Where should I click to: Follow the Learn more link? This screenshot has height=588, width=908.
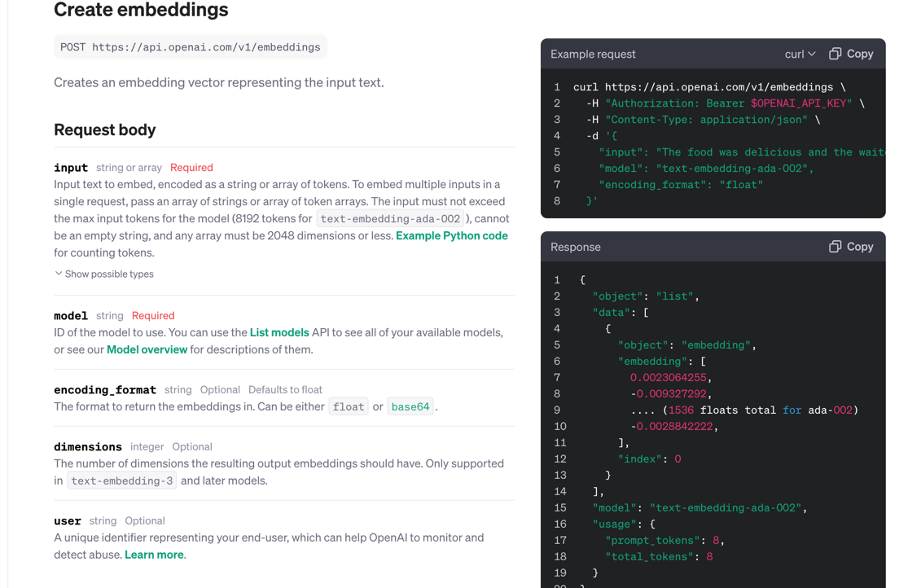pyautogui.click(x=154, y=555)
